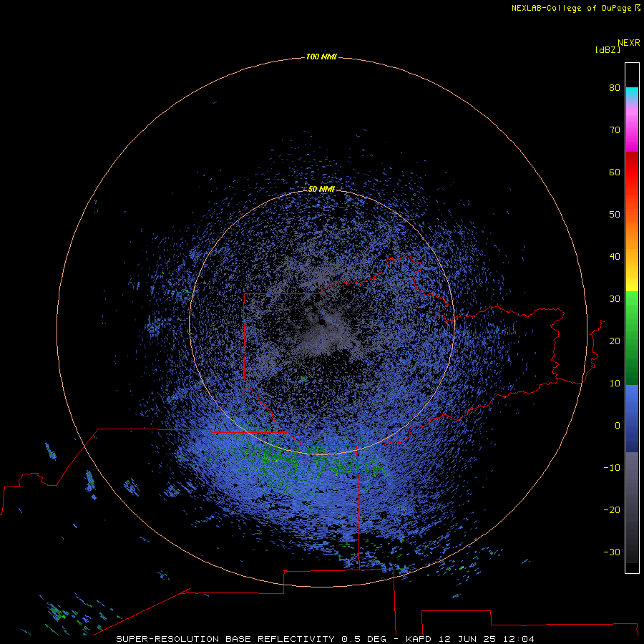The image size is (644, 644).
Task: Click the radar site center of the rings
Action: point(322,323)
